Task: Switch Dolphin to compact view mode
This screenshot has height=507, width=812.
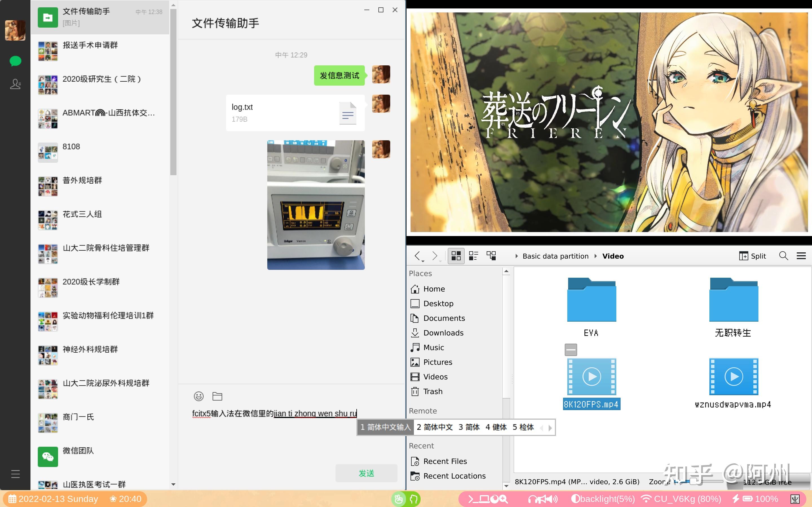Action: (x=474, y=255)
